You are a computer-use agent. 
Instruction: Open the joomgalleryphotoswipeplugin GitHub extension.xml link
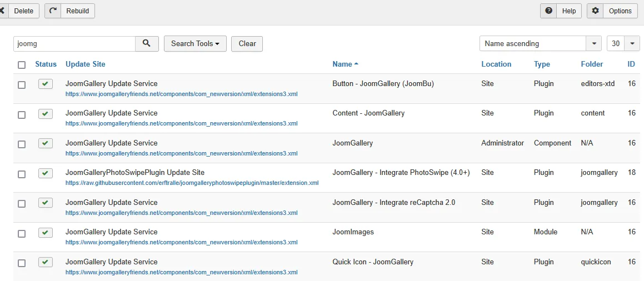coord(192,183)
